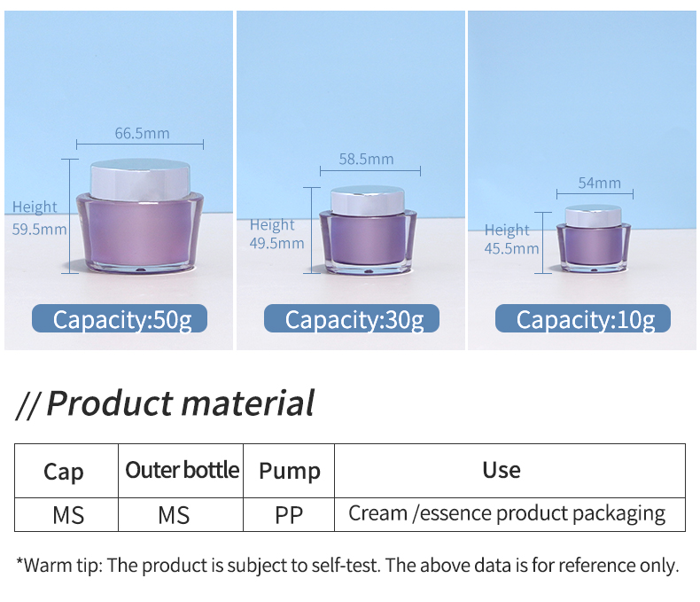The width and height of the screenshot is (700, 602).
Task: Click the 54mm width measurement
Action: click(599, 183)
